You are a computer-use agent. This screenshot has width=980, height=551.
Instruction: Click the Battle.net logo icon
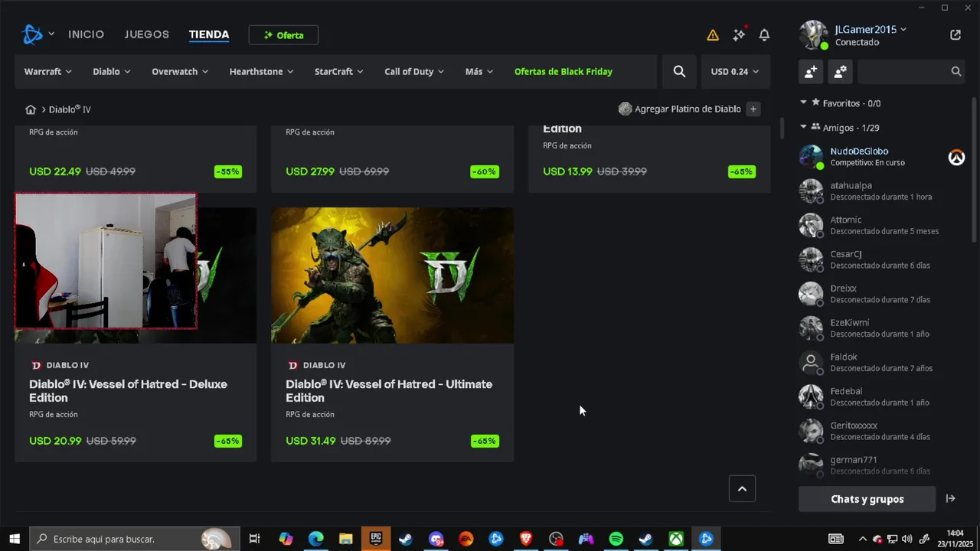click(x=32, y=34)
